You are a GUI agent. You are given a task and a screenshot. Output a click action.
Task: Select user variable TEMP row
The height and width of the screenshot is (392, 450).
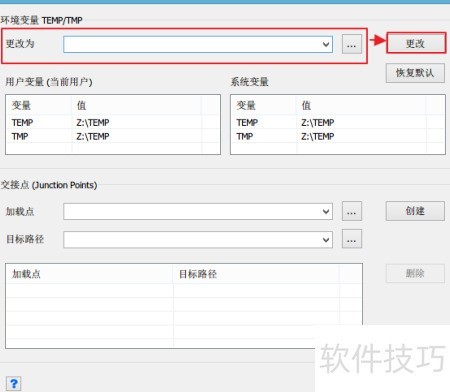(113, 122)
